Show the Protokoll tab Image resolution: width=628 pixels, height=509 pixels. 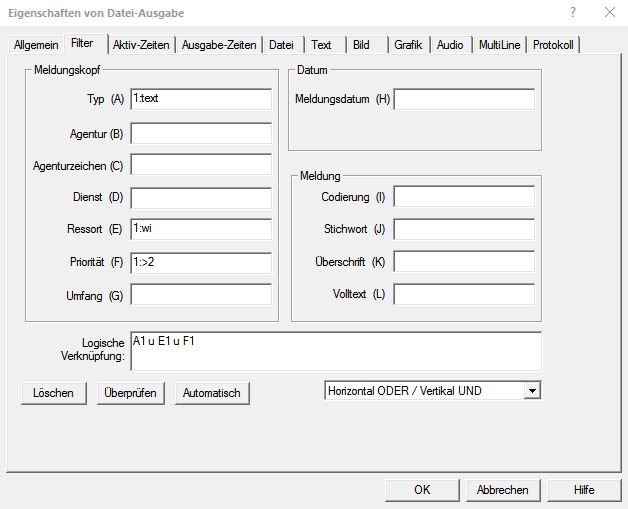[x=555, y=45]
